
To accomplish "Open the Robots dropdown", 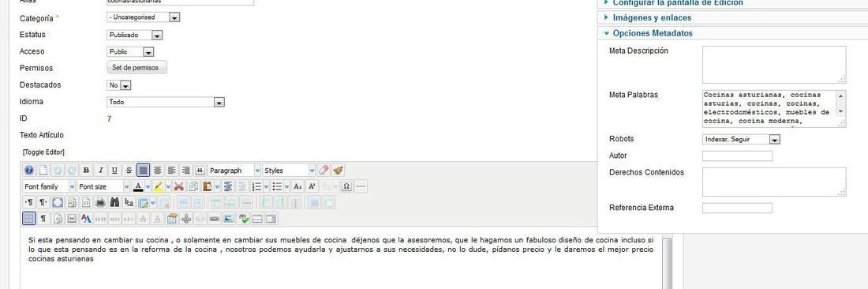I will pyautogui.click(x=741, y=140).
